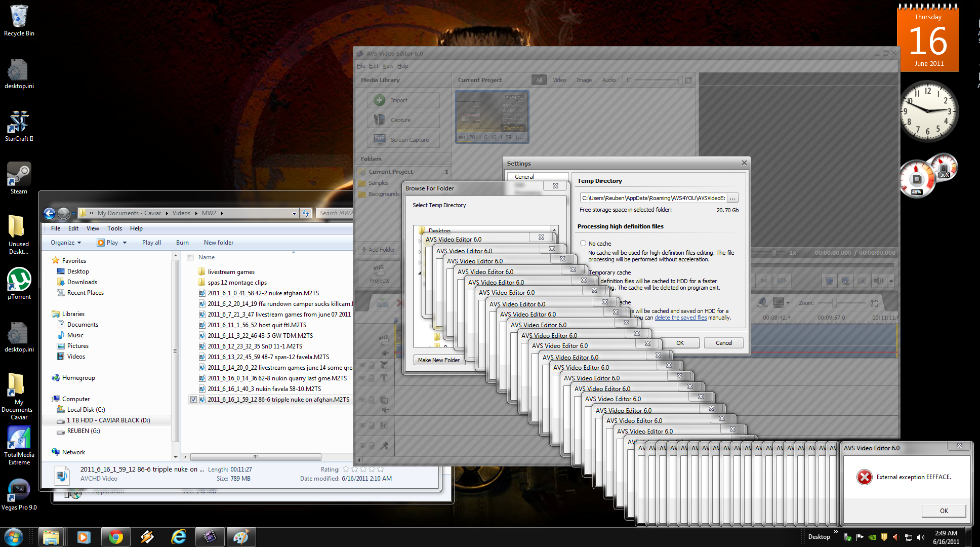Viewport: 980px width, 547px height.
Task: Click the Temp Directory path field
Action: coord(653,198)
